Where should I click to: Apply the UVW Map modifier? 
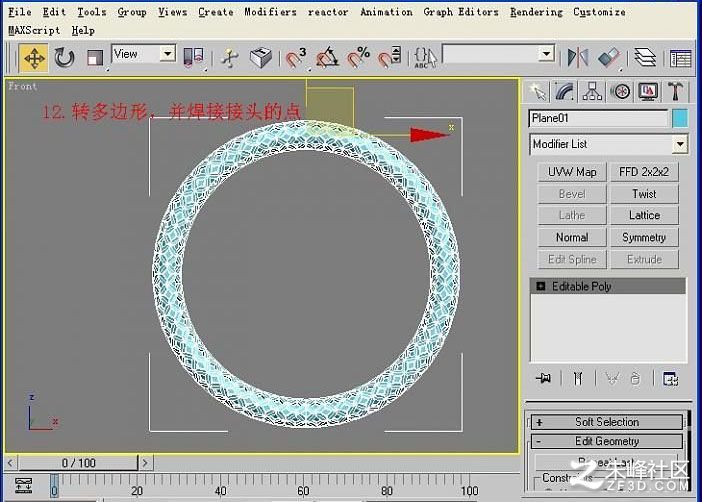pyautogui.click(x=572, y=172)
